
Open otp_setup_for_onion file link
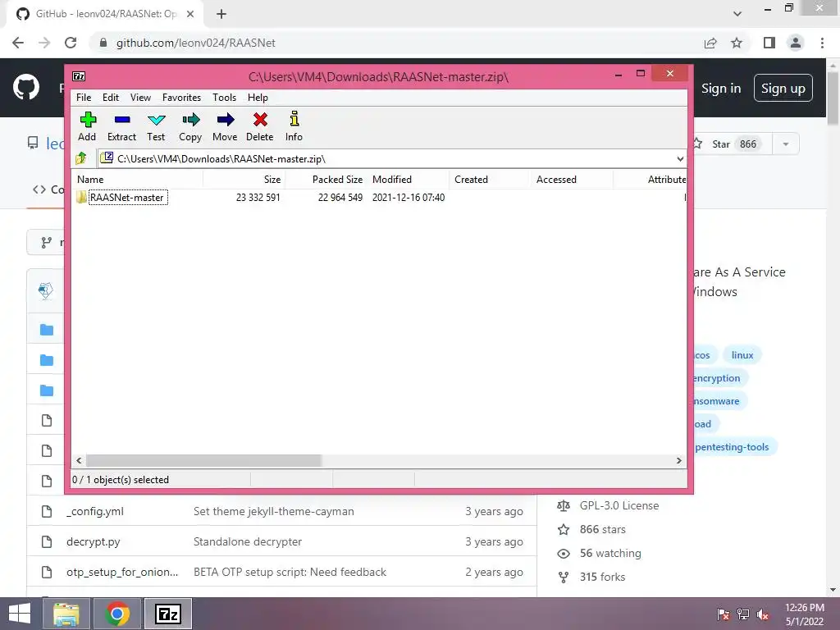(122, 572)
